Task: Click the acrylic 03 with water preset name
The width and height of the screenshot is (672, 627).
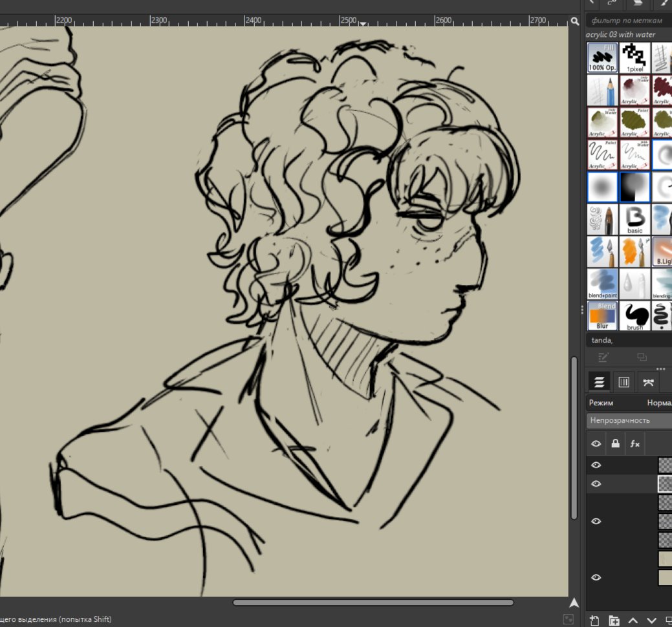Action: (620, 35)
